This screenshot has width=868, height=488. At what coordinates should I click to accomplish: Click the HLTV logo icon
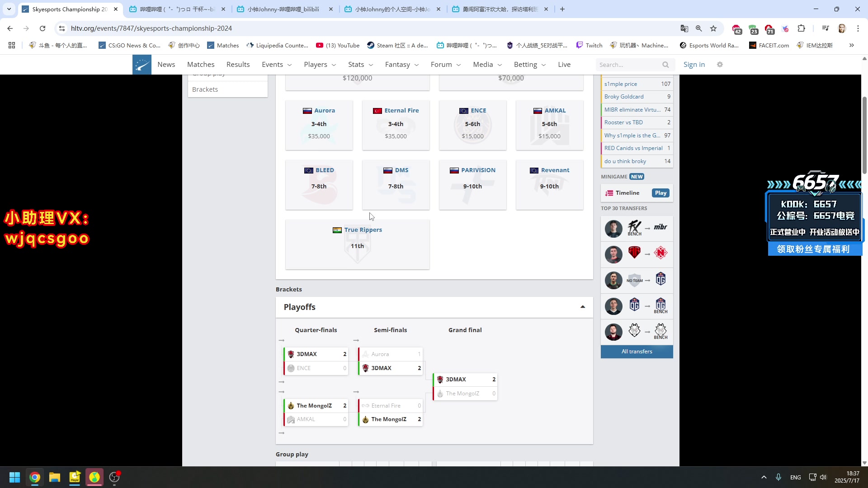click(x=142, y=65)
